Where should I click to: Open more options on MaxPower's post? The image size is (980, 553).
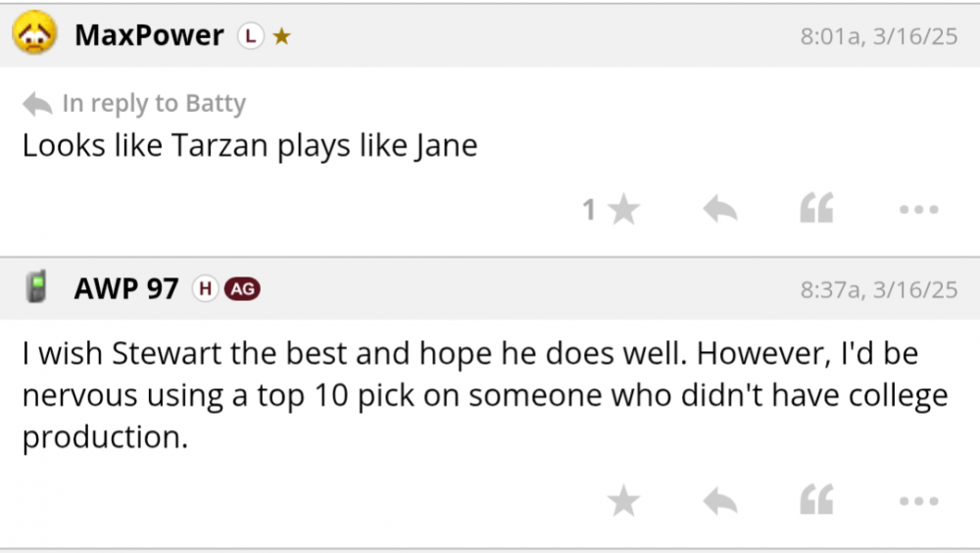click(x=918, y=209)
